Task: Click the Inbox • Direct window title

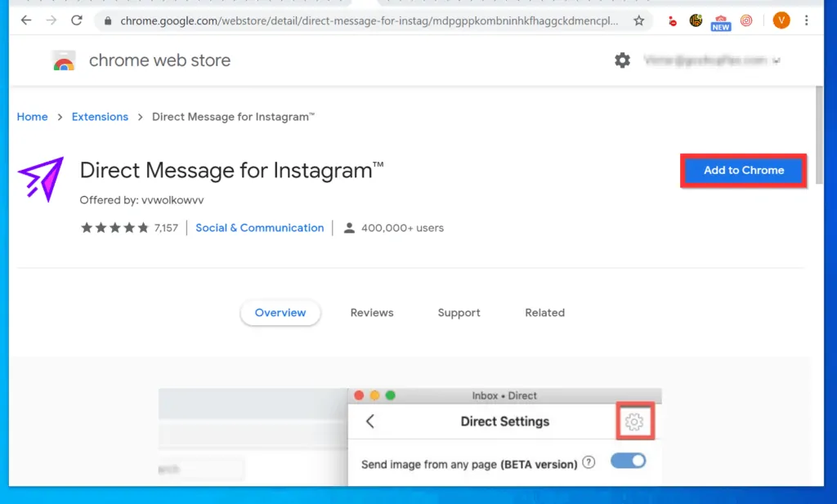Action: pyautogui.click(x=504, y=395)
